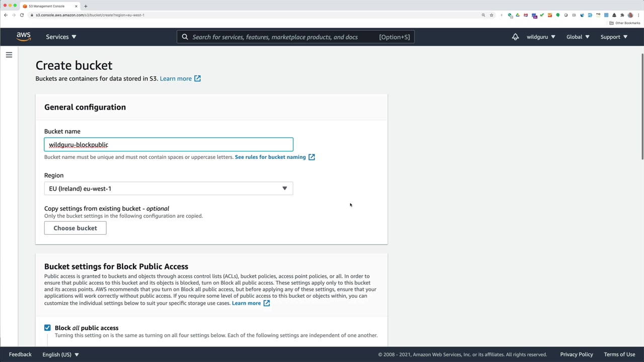644x362 pixels.
Task: Go back with the browser back arrow
Action: pyautogui.click(x=6, y=15)
